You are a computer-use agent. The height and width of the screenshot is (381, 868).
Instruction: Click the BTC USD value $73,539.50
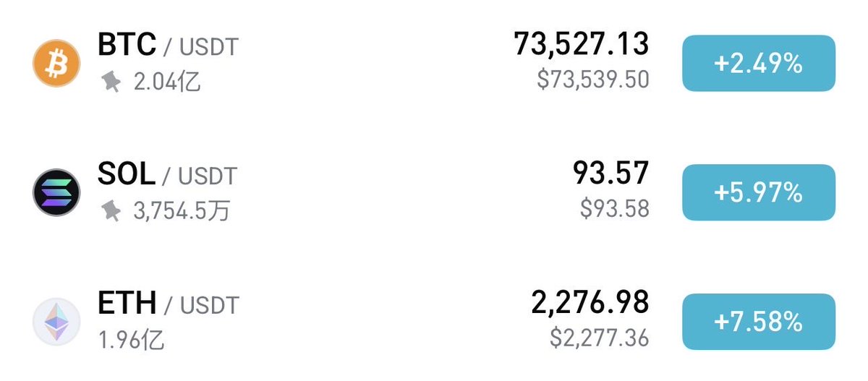click(592, 80)
